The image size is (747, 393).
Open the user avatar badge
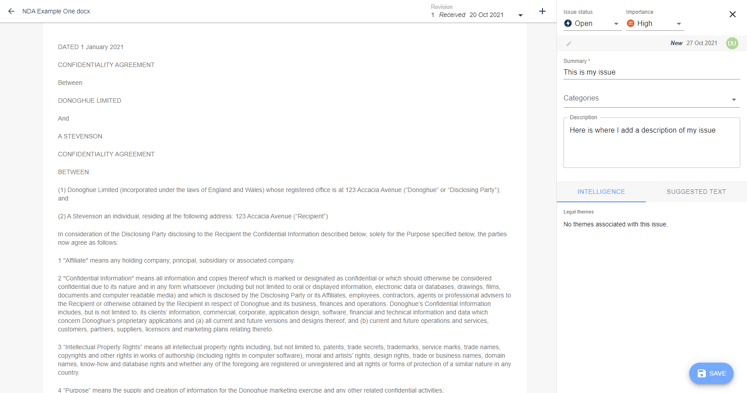732,43
